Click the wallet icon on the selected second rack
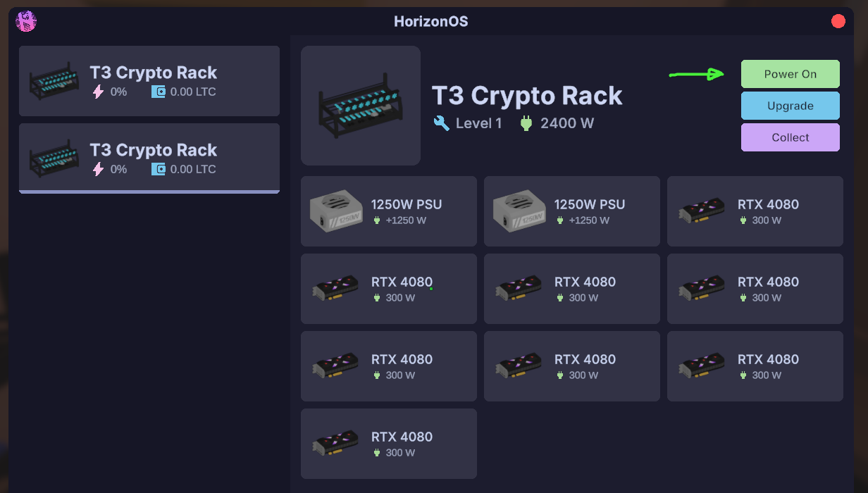 (159, 169)
